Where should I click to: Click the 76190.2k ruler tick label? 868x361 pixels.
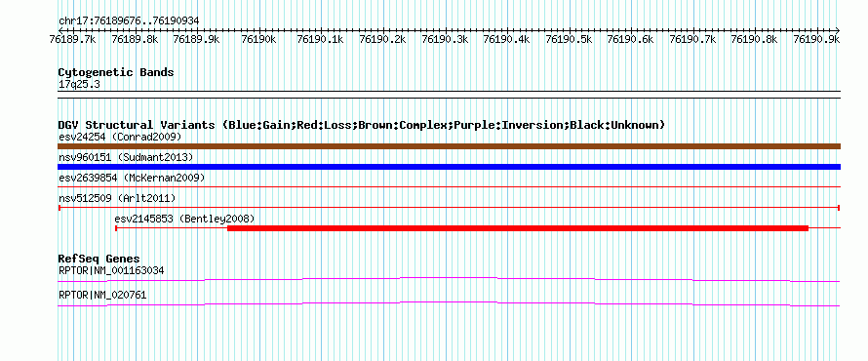[x=382, y=39]
